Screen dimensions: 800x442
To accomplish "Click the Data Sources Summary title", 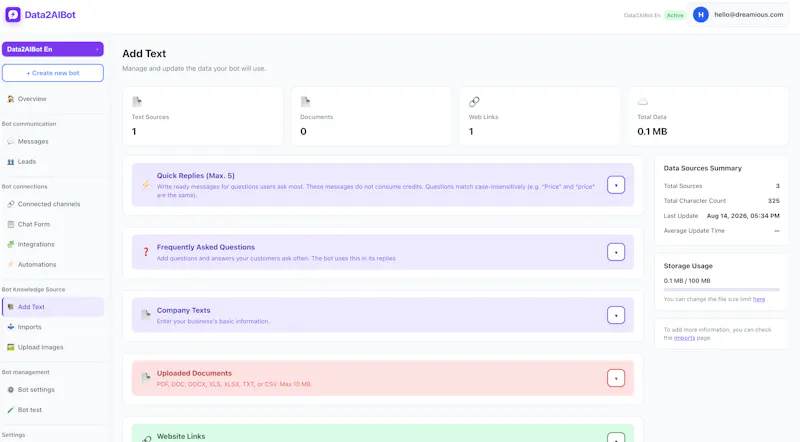I will tap(703, 168).
